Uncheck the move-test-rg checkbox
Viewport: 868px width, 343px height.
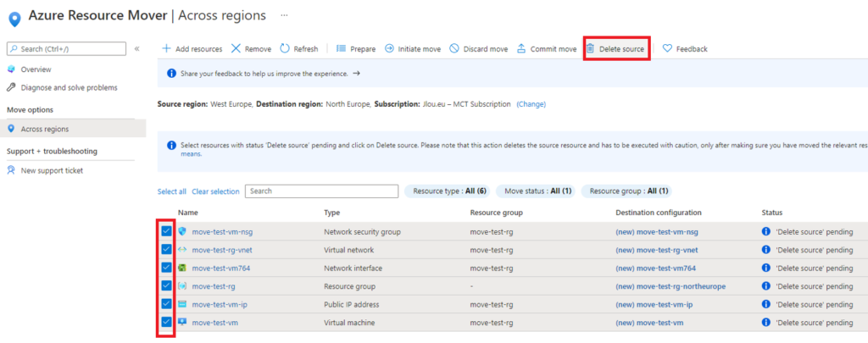(166, 285)
